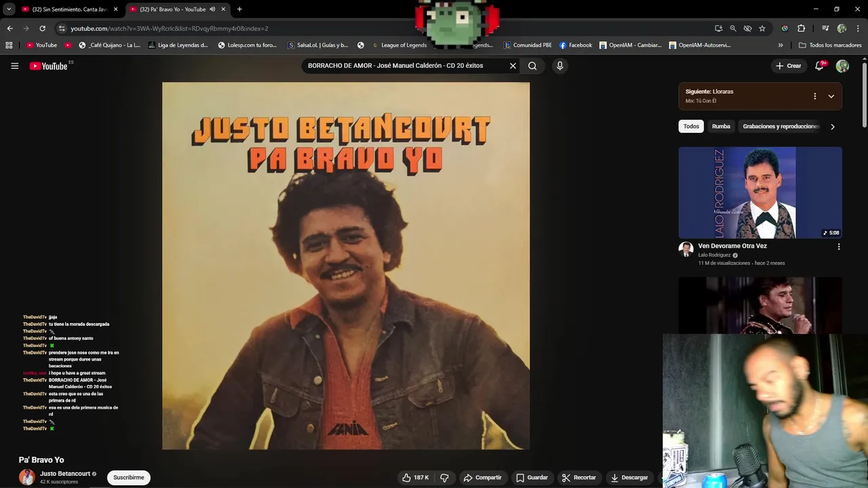The height and width of the screenshot is (488, 868).
Task: Open the zoom magnifier in address bar
Action: (x=733, y=28)
